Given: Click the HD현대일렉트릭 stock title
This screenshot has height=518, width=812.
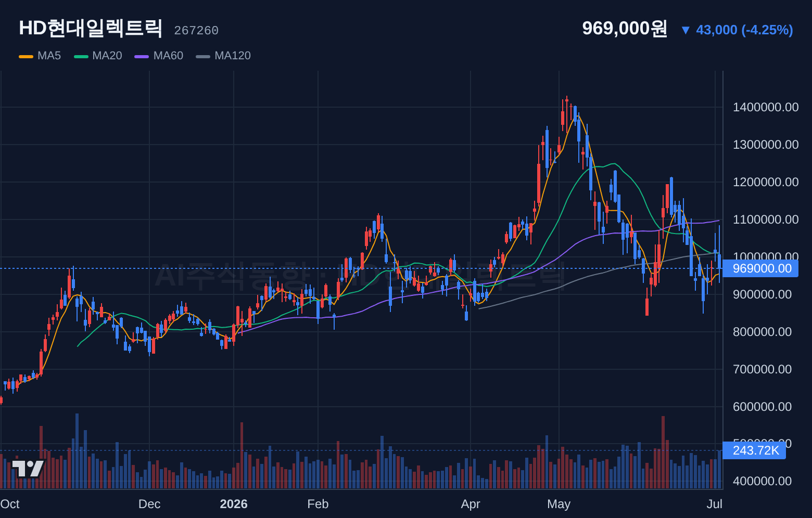Looking at the screenshot, I should coord(91,28).
